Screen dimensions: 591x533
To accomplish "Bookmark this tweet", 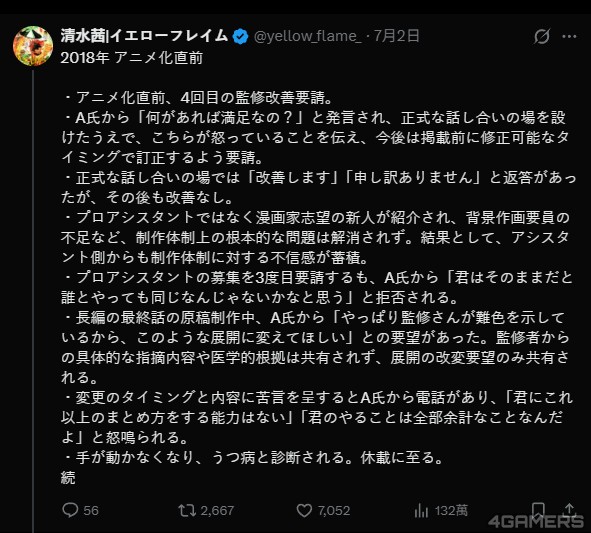I will tap(538, 509).
